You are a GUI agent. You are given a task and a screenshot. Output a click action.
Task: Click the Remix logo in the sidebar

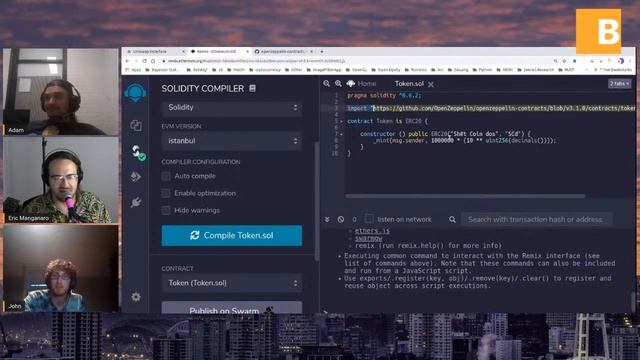[136, 93]
